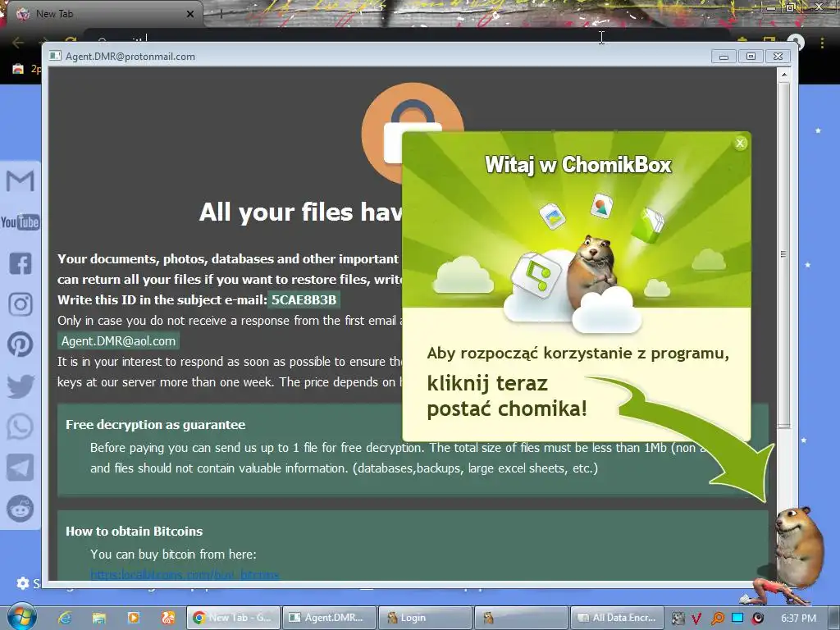The height and width of the screenshot is (630, 840).
Task: Select the Agent.DMR@aol.com email address
Action: pos(118,340)
